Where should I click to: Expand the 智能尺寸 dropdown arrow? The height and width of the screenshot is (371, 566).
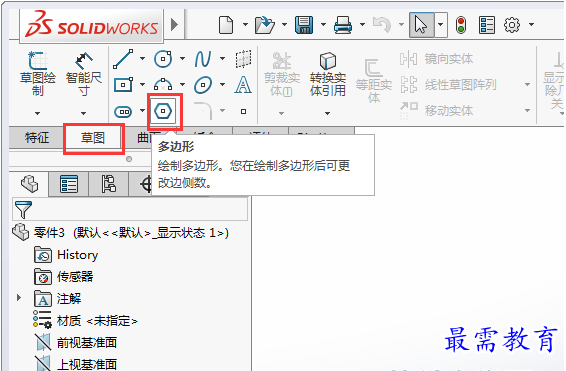tap(83, 113)
